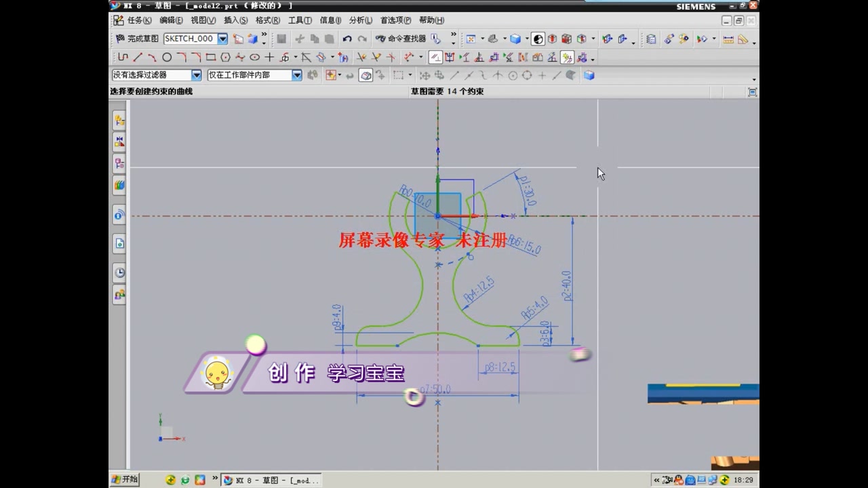Toggle Shaded/Wireframe rendering style button
The width and height of the screenshot is (868, 488).
538,39
